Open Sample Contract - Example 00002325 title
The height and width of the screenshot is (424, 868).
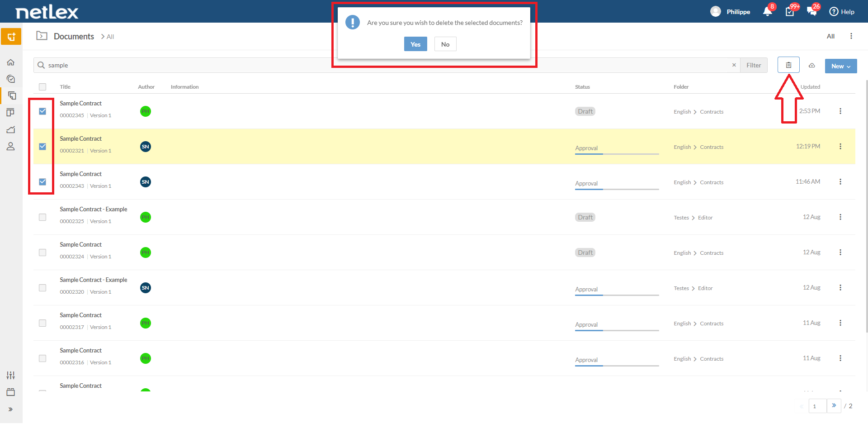tap(94, 209)
